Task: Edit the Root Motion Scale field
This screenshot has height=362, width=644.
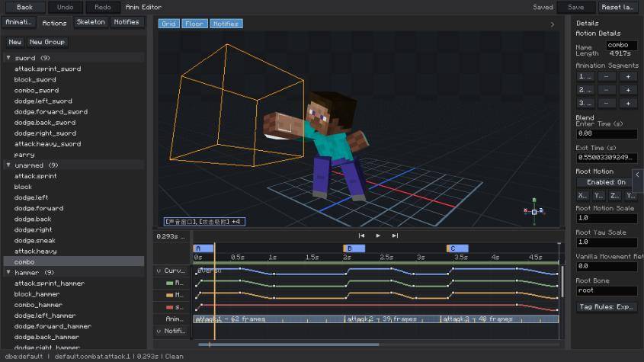Action: tap(607, 218)
